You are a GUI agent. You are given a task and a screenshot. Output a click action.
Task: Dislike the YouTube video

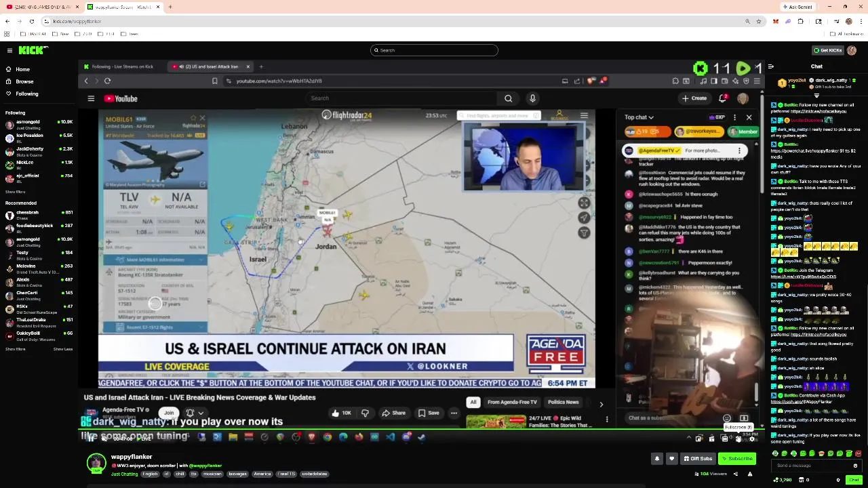pyautogui.click(x=365, y=413)
